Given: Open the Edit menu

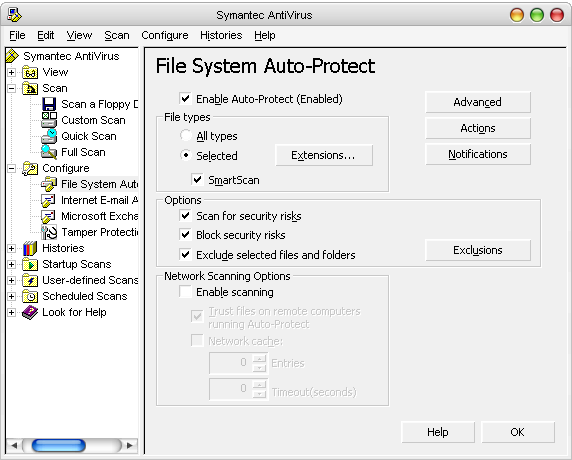Looking at the screenshot, I should [x=46, y=35].
